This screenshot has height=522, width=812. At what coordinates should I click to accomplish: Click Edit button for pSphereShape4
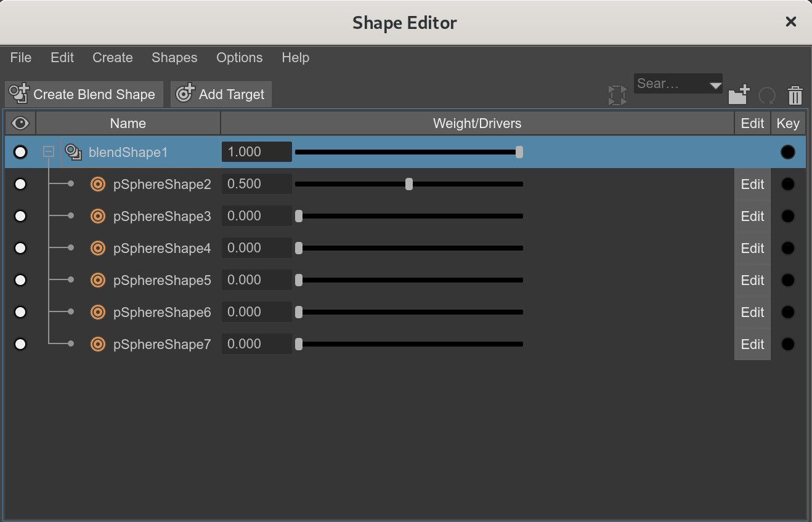pyautogui.click(x=752, y=248)
